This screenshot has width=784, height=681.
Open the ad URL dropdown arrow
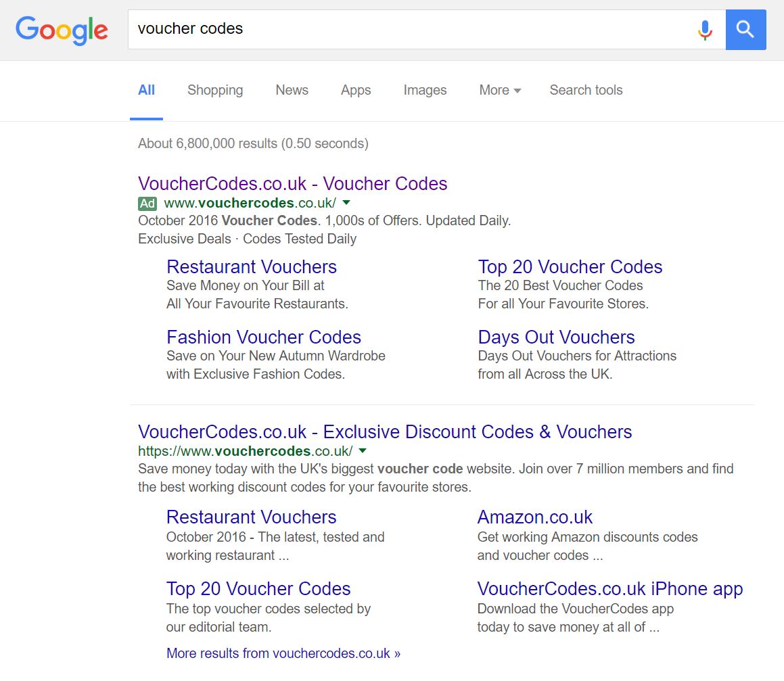pos(346,202)
